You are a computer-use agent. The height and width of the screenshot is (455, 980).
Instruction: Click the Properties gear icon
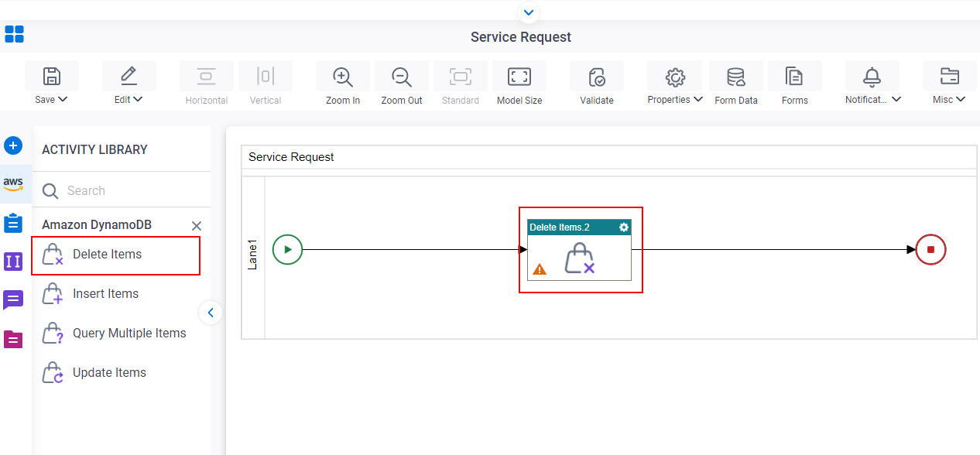tap(675, 76)
